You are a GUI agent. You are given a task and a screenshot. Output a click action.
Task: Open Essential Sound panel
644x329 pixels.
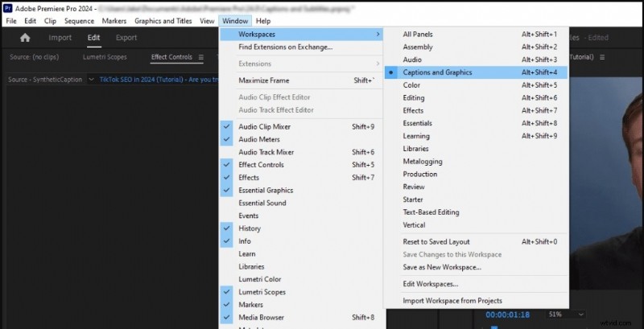301,203
